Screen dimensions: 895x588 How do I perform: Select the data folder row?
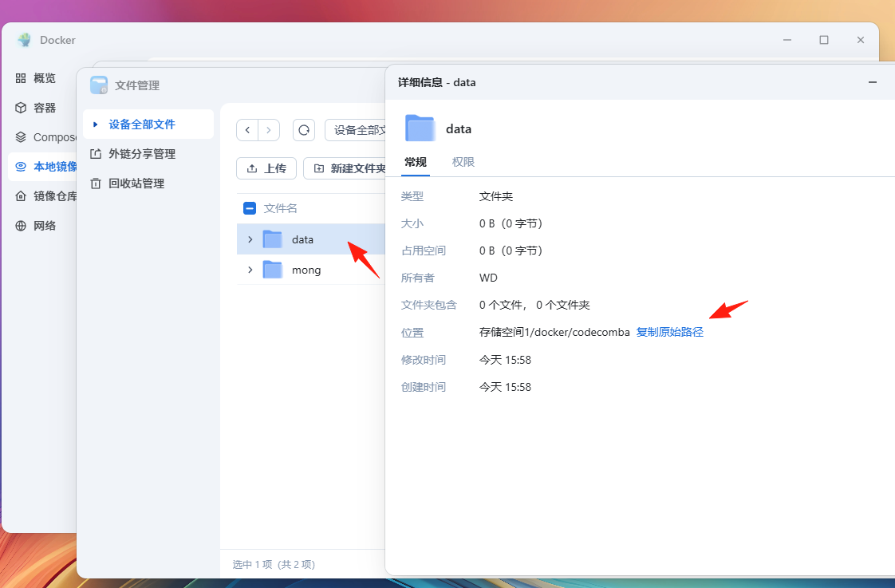point(311,240)
